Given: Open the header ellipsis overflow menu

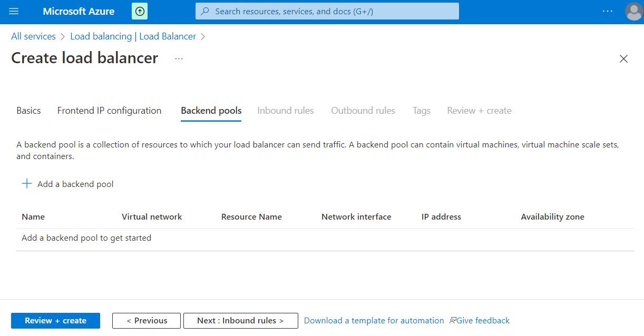Looking at the screenshot, I should click(x=608, y=11).
